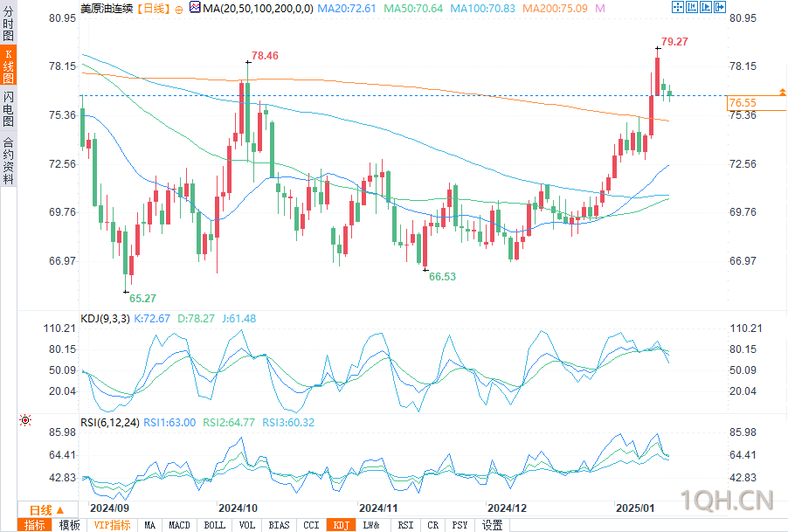The height and width of the screenshot is (532, 788).
Task: Select the CCI indicator button
Action: pyautogui.click(x=312, y=526)
